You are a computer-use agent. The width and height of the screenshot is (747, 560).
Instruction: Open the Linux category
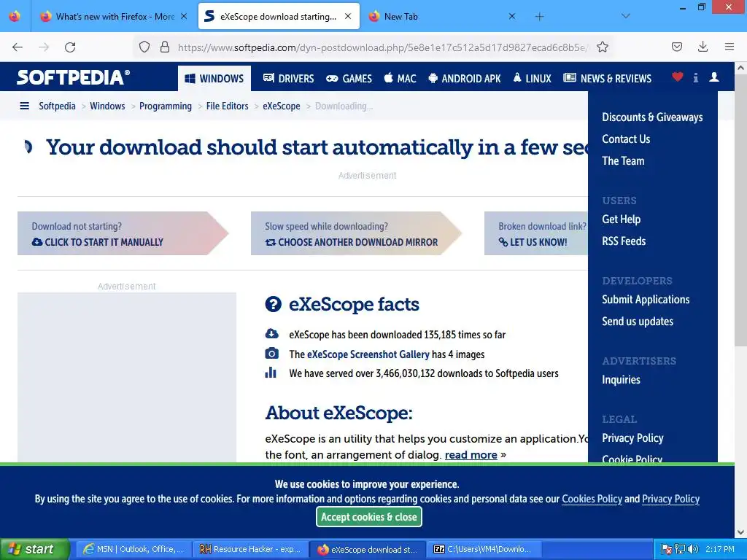[x=532, y=78]
